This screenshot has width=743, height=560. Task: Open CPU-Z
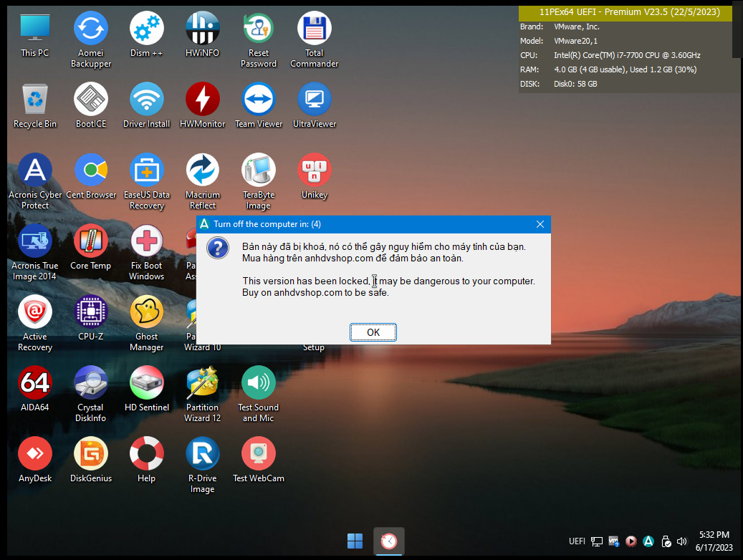click(90, 318)
